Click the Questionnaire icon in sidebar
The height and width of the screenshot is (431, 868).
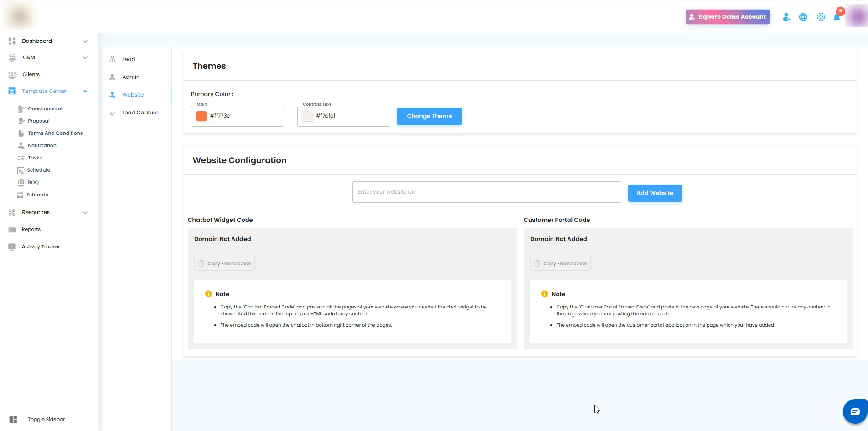click(x=21, y=109)
